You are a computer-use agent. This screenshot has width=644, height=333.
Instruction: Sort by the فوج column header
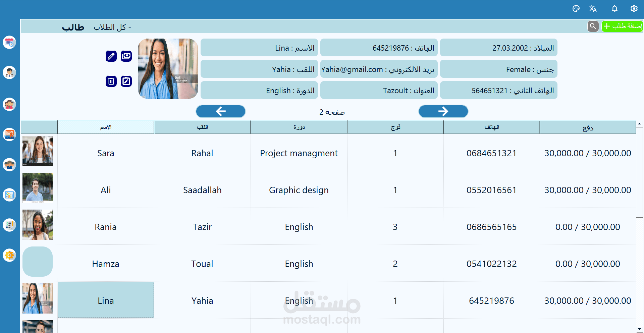pyautogui.click(x=395, y=127)
